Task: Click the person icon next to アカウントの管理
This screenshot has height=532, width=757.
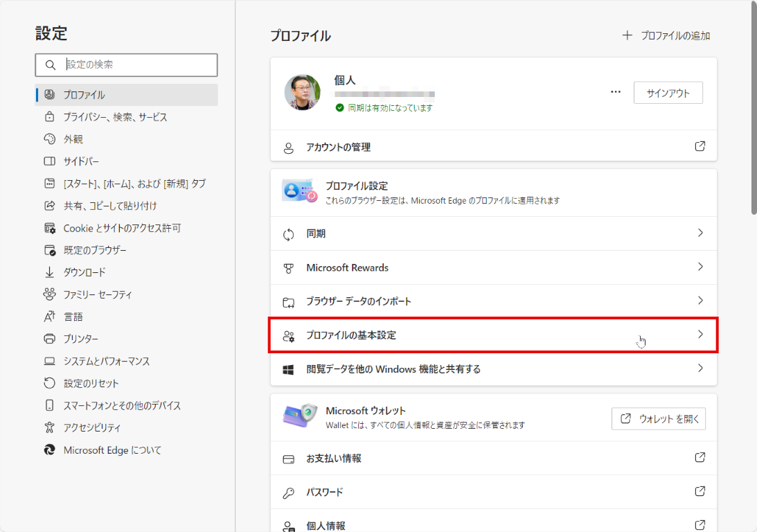Action: pos(289,148)
